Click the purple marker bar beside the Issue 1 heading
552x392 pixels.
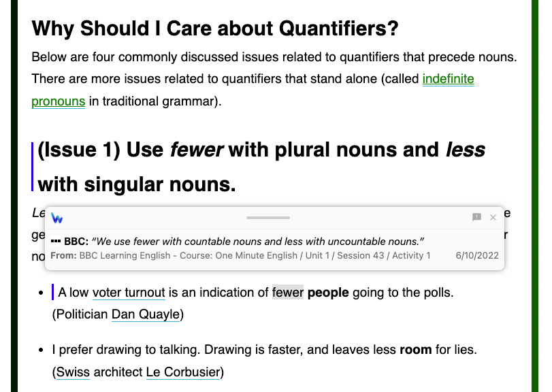[33, 167]
